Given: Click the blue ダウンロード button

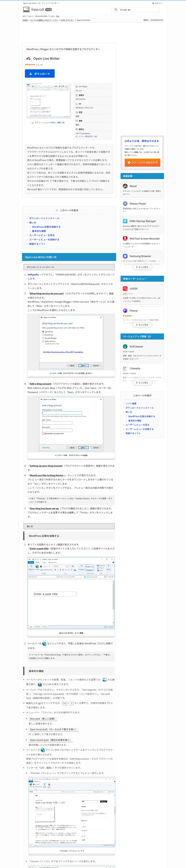Looking at the screenshot, I should 40,73.
